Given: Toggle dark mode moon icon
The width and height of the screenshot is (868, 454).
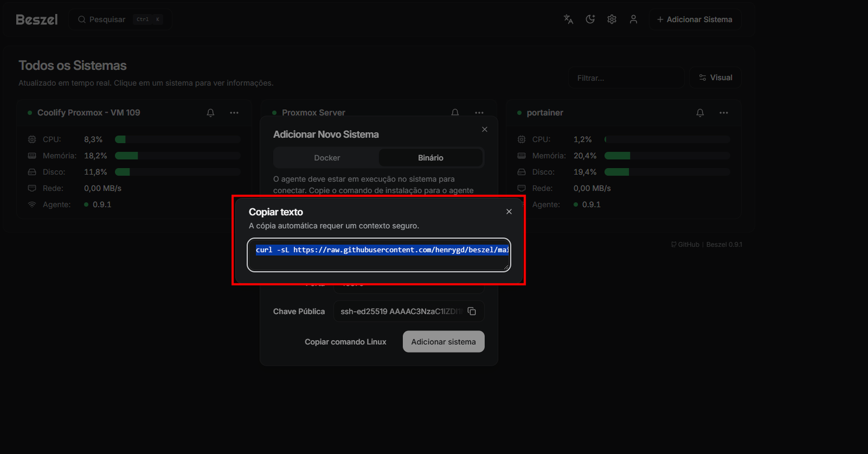Looking at the screenshot, I should pyautogui.click(x=590, y=20).
